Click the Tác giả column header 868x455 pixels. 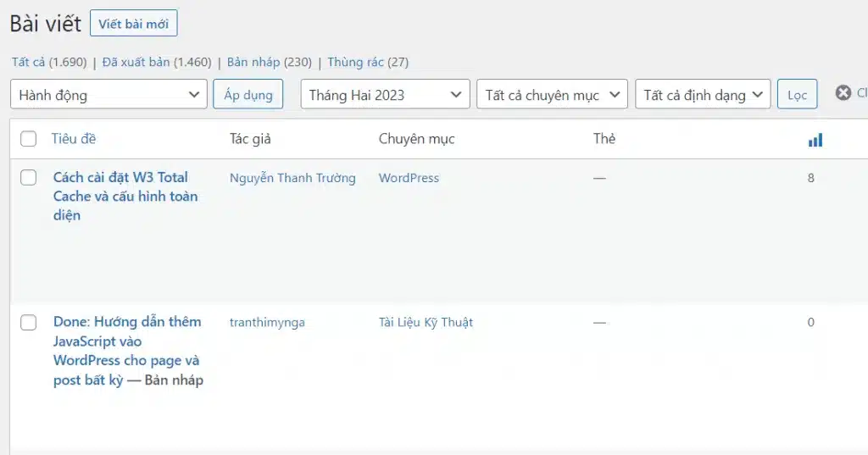point(250,138)
